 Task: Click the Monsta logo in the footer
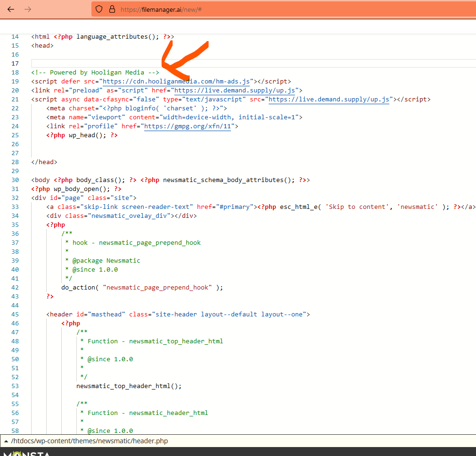(26, 454)
